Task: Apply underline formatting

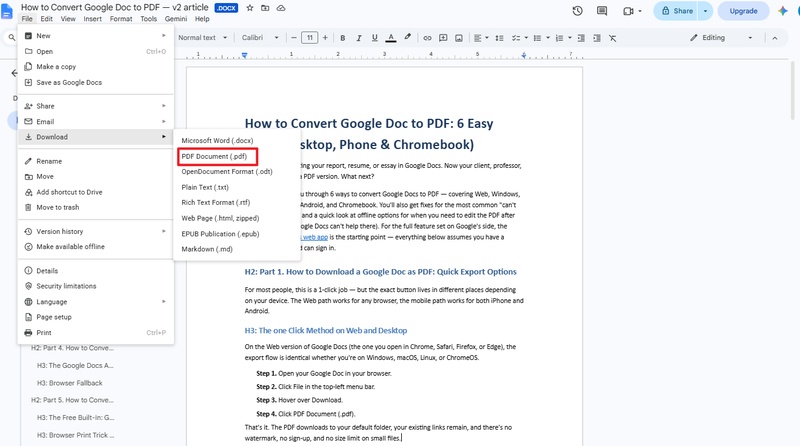Action: 374,38
